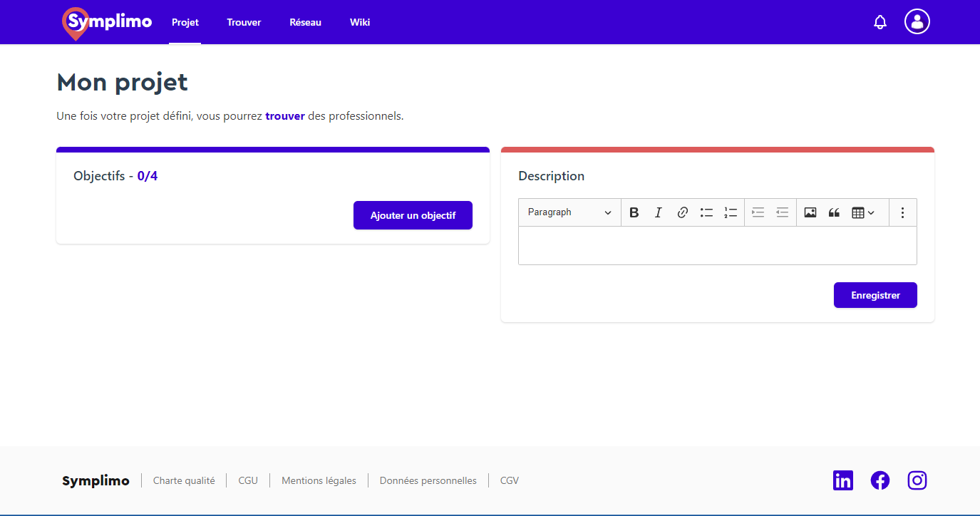This screenshot has height=516, width=980.
Task: Click the Objectifs 0/4 counter
Action: pyautogui.click(x=148, y=176)
